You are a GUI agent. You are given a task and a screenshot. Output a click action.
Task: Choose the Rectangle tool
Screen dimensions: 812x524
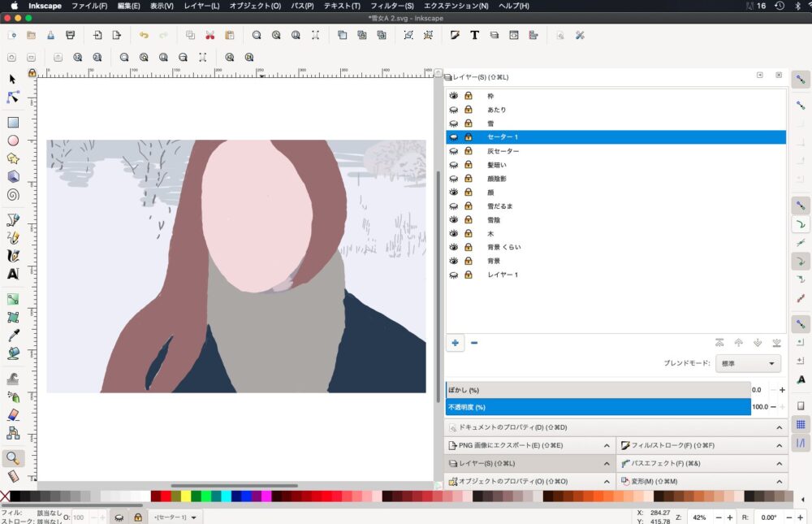point(13,123)
